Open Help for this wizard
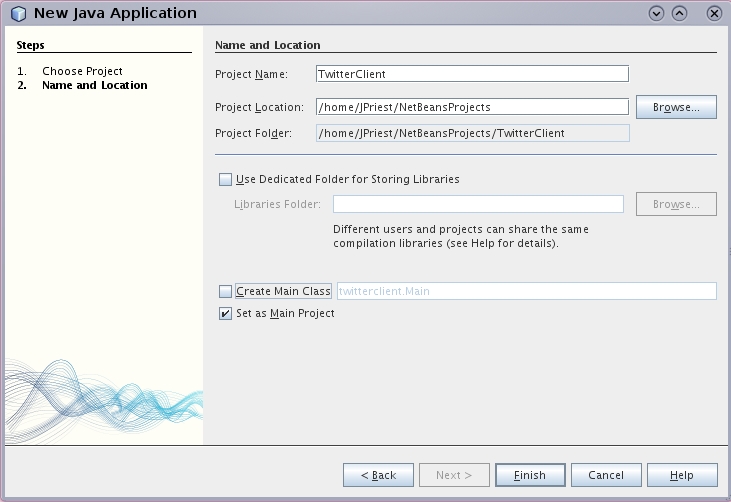This screenshot has height=502, width=731. tap(682, 475)
